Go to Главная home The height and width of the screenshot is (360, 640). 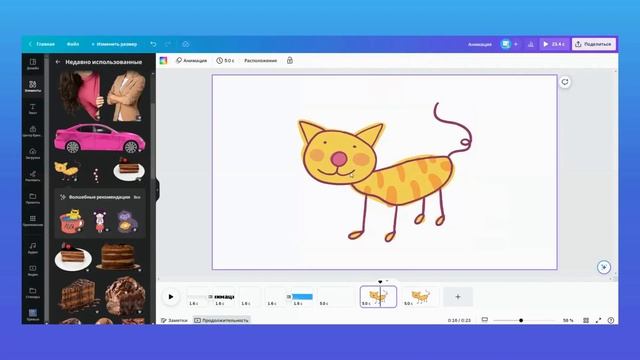(x=42, y=44)
